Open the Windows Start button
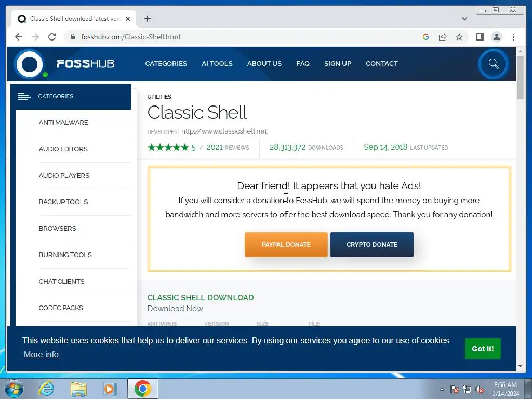 click(x=14, y=389)
